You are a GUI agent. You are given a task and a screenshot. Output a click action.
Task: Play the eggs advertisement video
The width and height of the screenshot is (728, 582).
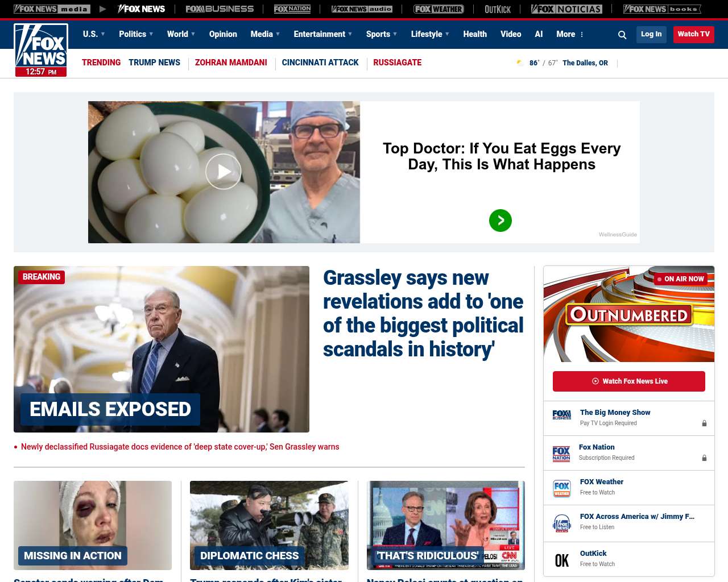point(224,172)
